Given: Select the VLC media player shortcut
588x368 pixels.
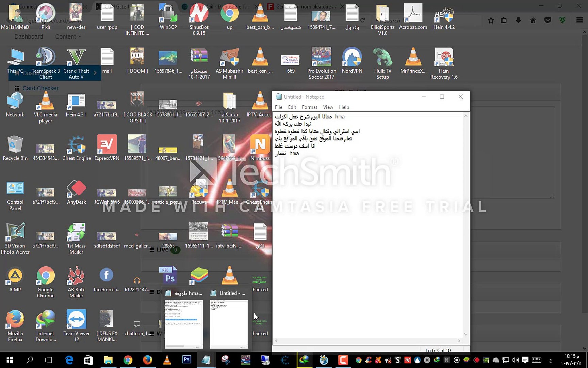Looking at the screenshot, I should tap(46, 107).
